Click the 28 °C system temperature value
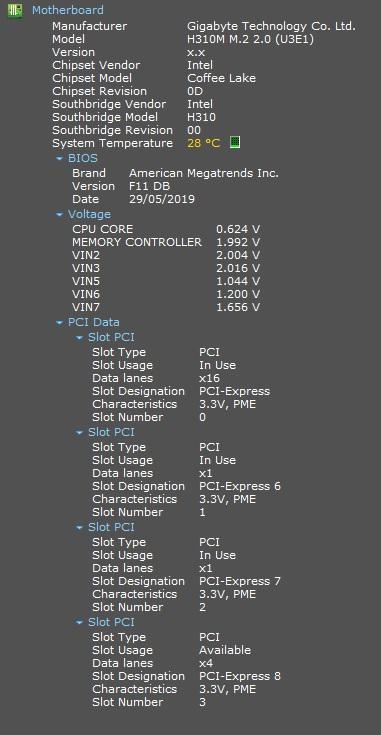The height and width of the screenshot is (735, 381). 203,143
